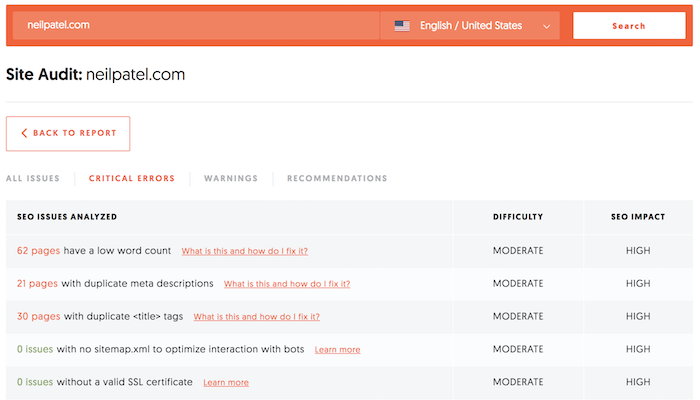700x400 pixels.
Task: Click HIGH in the low word count row
Action: [638, 251]
